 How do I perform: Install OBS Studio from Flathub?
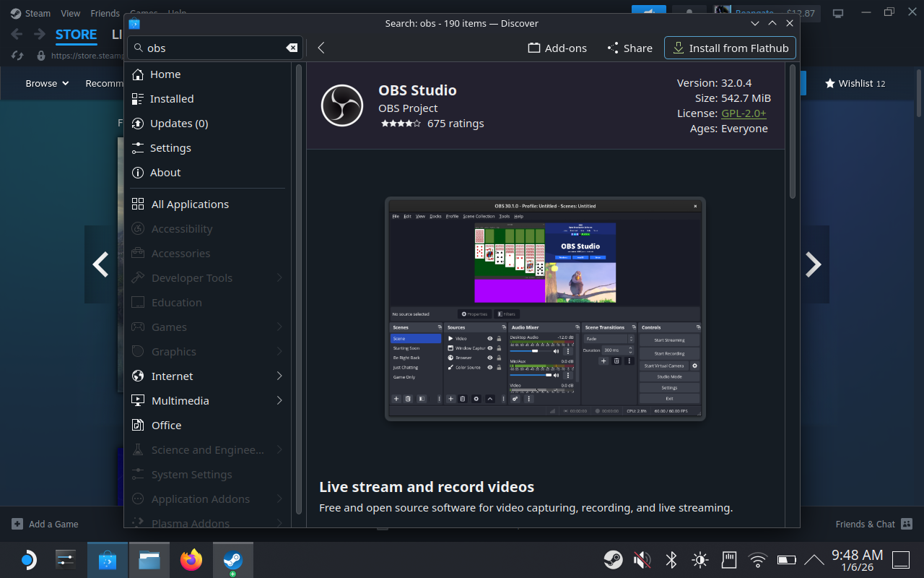(x=730, y=48)
